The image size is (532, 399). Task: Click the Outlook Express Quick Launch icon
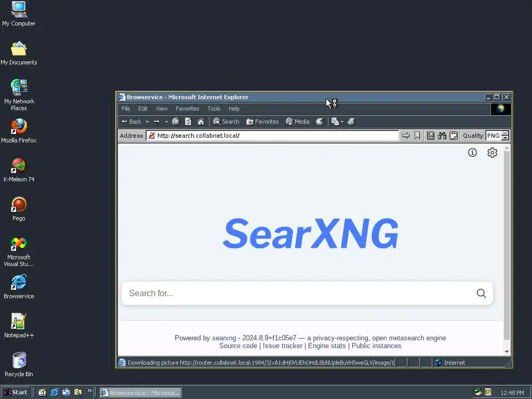pos(66,392)
